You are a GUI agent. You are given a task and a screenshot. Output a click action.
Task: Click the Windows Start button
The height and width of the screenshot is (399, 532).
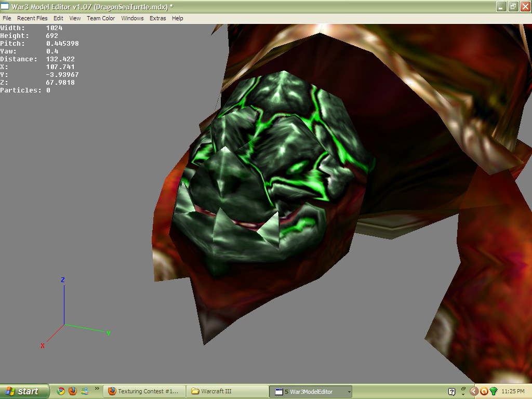24,392
